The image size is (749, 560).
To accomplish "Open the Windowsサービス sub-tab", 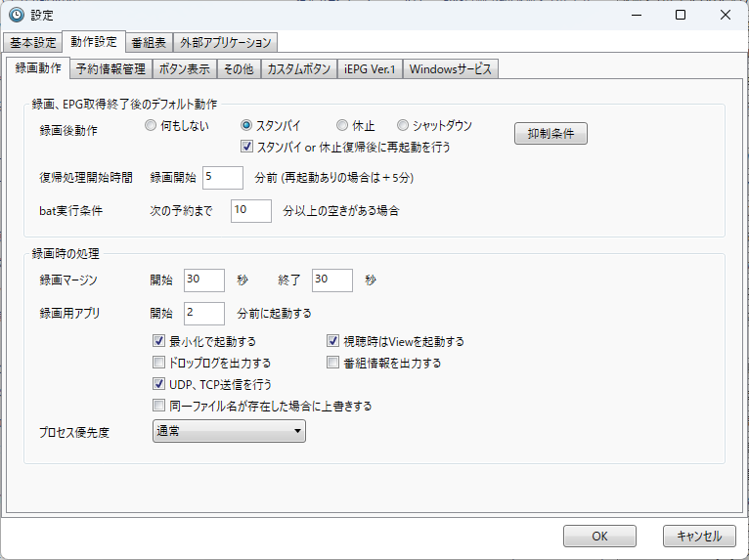I will pyautogui.click(x=451, y=69).
